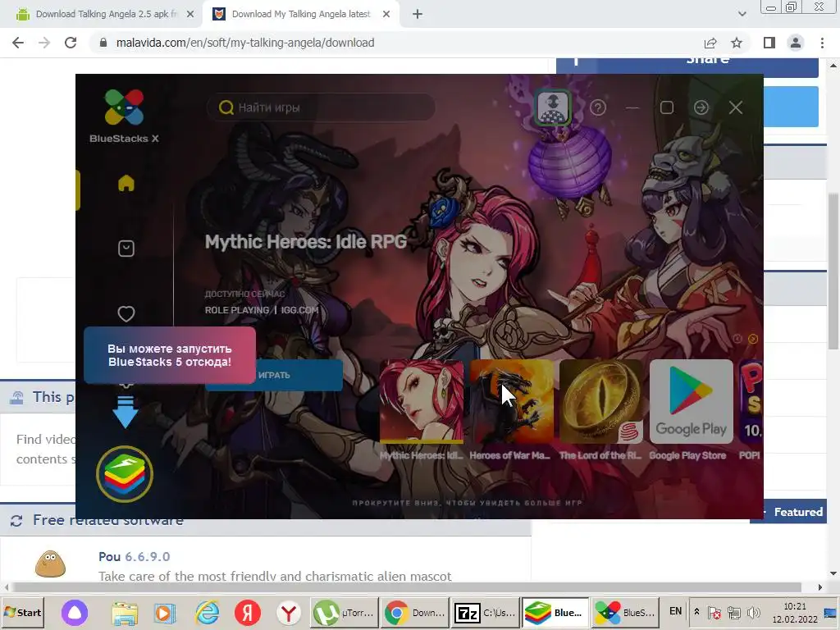Launch BlueStacks 5 from round sidebar icon
Image resolution: width=840 pixels, height=630 pixels.
(x=125, y=474)
